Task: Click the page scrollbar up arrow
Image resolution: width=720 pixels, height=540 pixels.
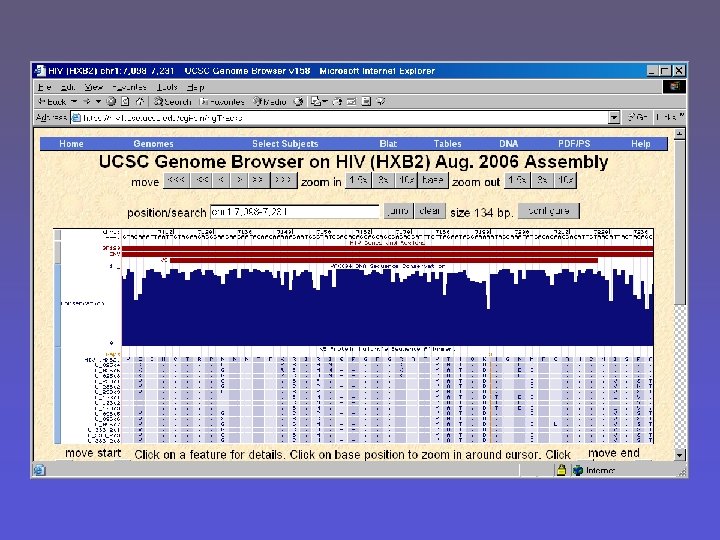Action: (680, 134)
